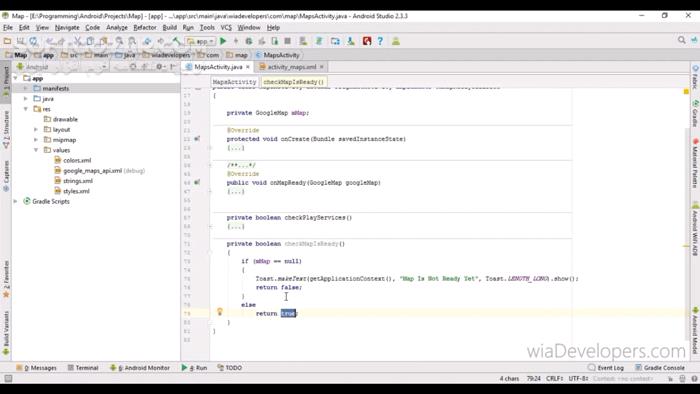Open Project Structure toolbar icon

click(x=335, y=41)
